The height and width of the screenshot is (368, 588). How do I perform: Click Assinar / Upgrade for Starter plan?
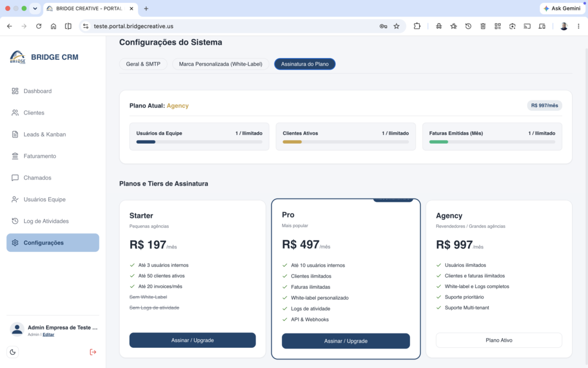[192, 340]
